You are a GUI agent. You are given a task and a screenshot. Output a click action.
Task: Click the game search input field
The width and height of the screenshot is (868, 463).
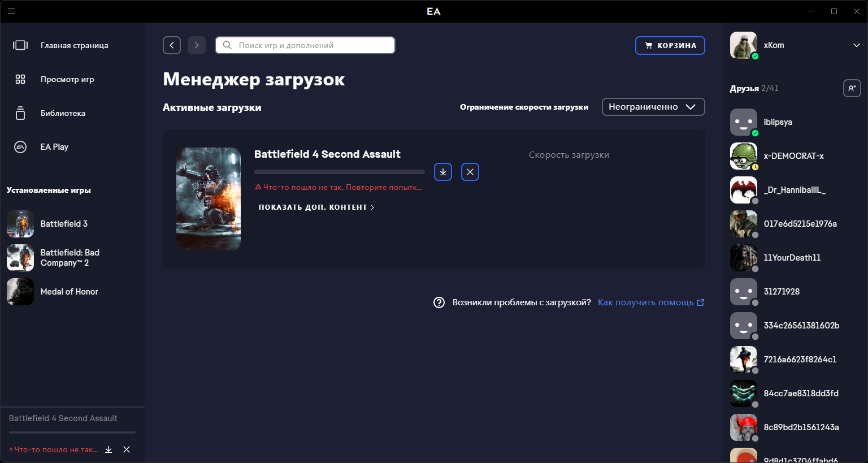(311, 45)
